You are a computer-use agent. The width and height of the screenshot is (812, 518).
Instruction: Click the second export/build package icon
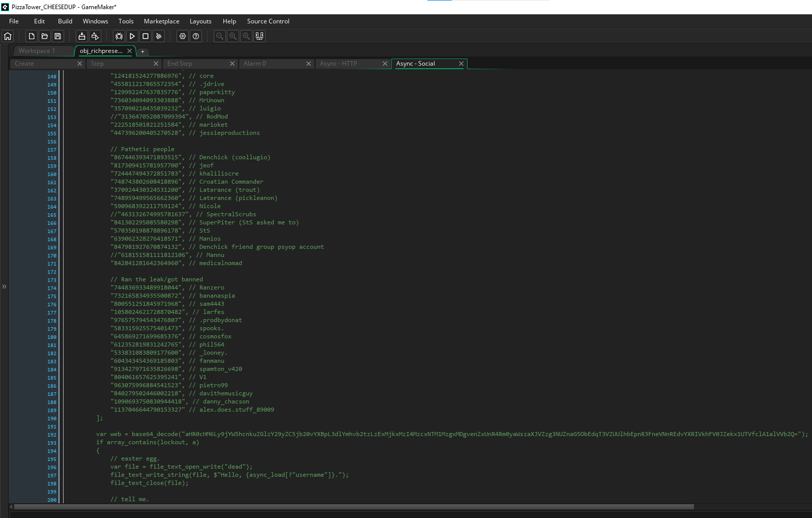[x=95, y=36]
